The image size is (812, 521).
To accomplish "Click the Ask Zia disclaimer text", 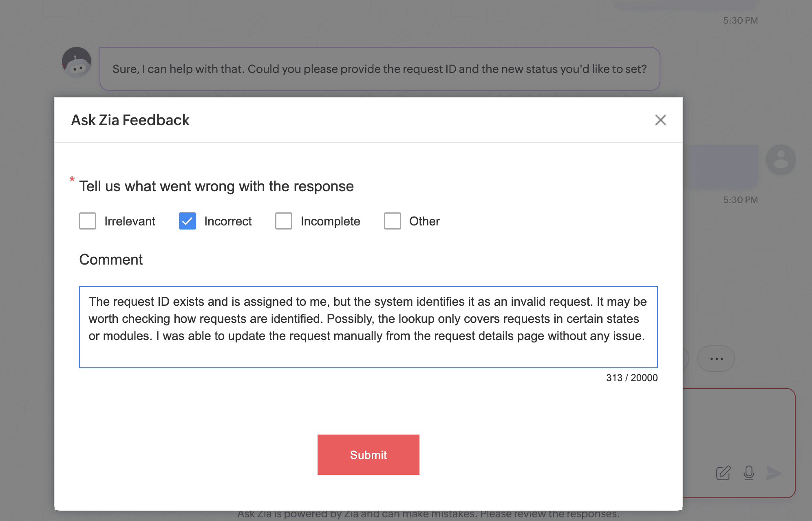I will coord(428,514).
